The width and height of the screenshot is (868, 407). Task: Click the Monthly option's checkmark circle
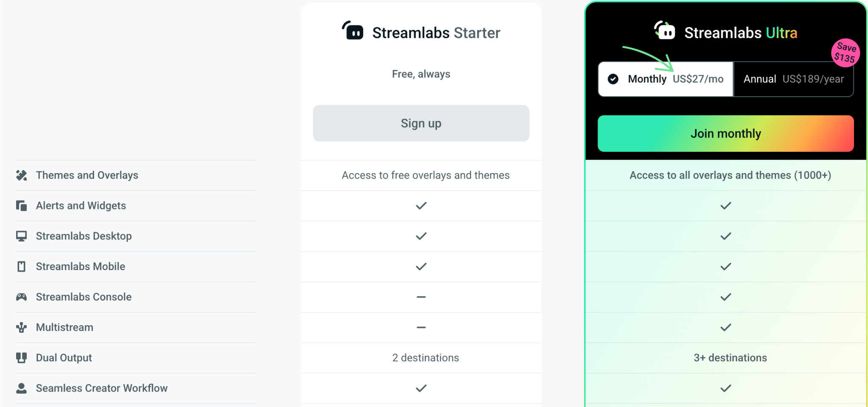(613, 79)
